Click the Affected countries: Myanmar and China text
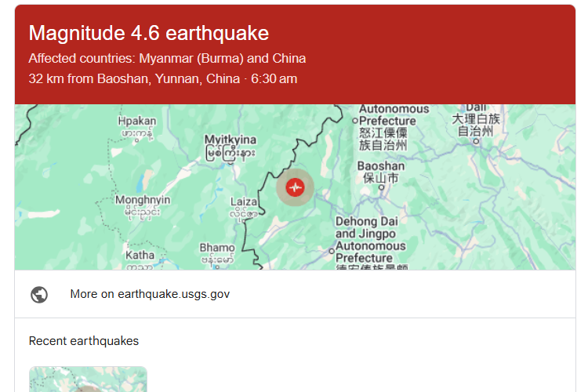Screen dimensions: 588x392 point(167,59)
